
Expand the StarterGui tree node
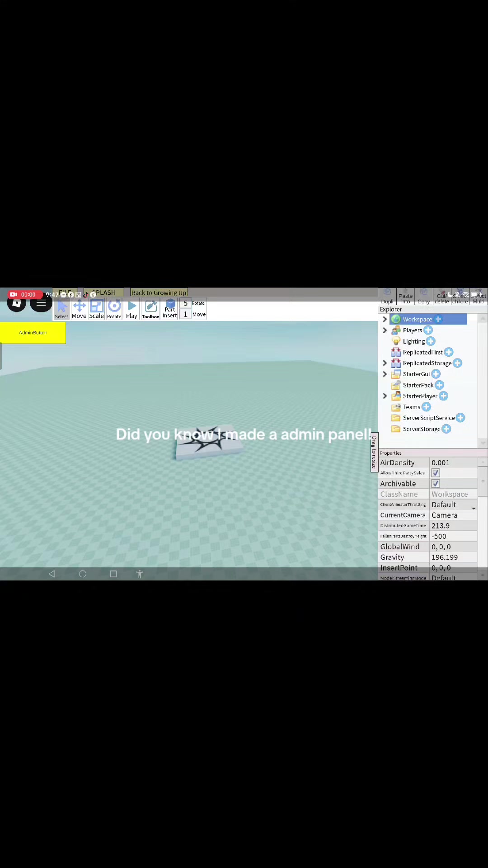(x=385, y=374)
